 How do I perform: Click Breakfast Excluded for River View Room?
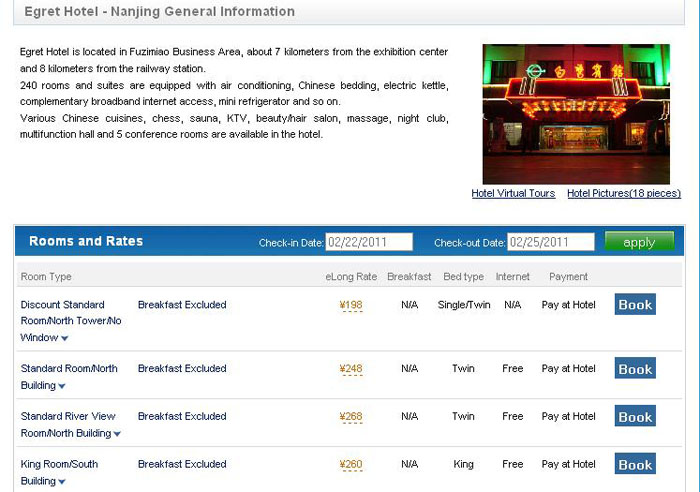182,417
